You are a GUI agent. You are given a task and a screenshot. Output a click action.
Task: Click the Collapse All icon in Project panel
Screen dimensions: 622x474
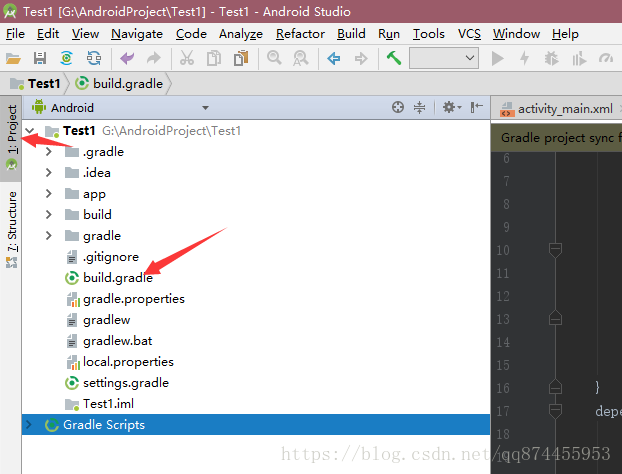coord(419,107)
